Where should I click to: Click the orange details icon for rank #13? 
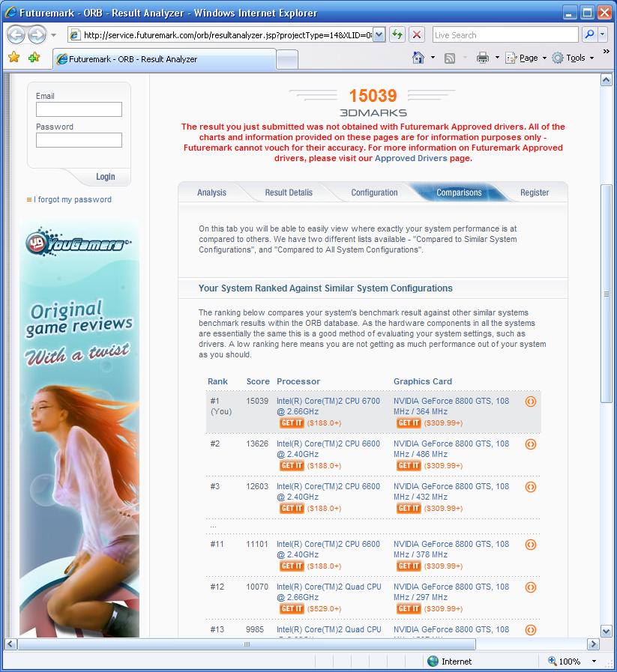click(x=530, y=630)
